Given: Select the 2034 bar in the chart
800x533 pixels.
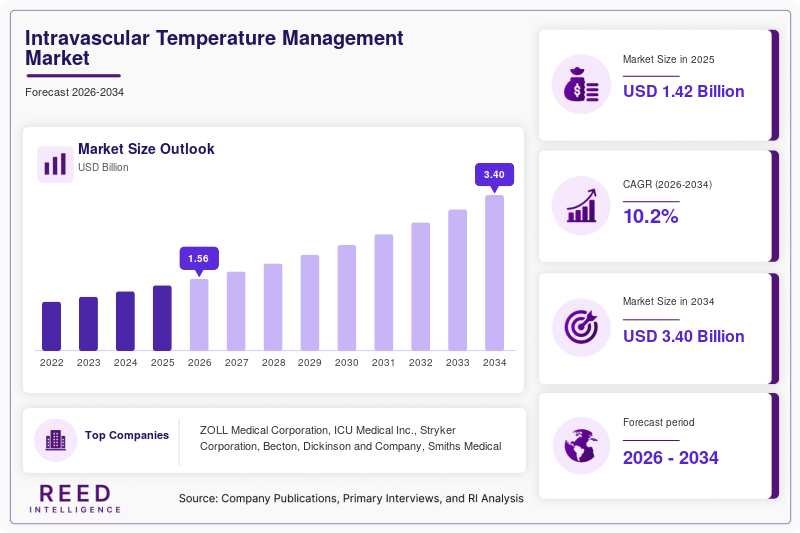Looking at the screenshot, I should (x=494, y=273).
